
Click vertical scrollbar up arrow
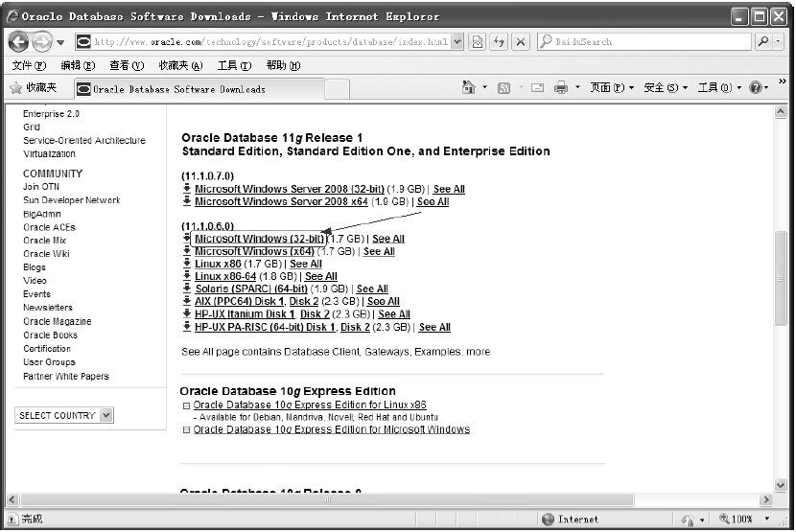coord(781,112)
